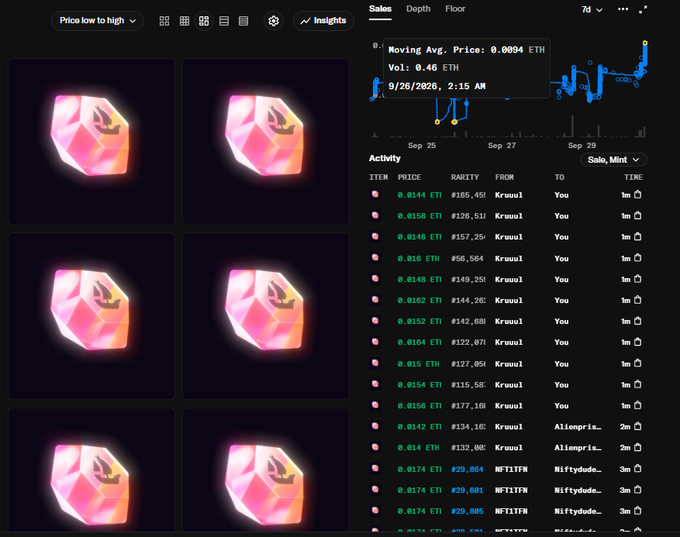Image resolution: width=680 pixels, height=537 pixels.
Task: Open the chart more options menu
Action: click(x=623, y=9)
